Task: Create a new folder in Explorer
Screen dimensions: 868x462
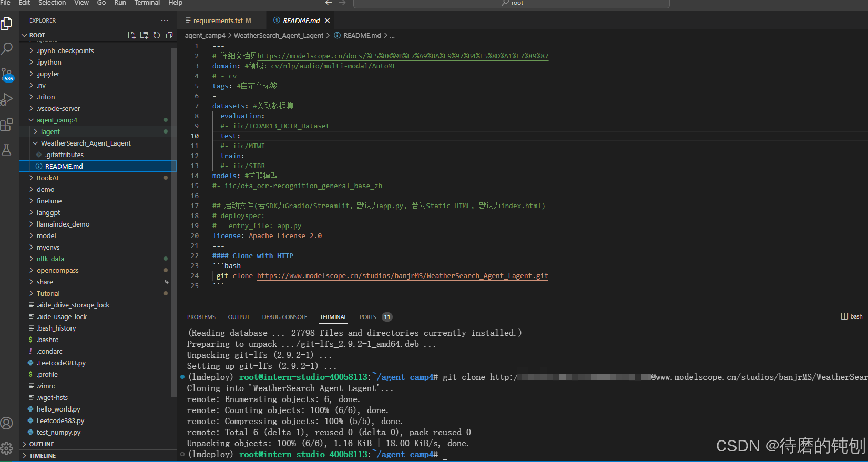Action: (144, 35)
